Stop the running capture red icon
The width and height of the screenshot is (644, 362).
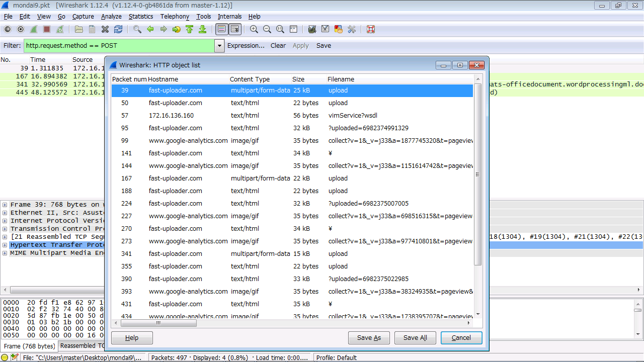pyautogui.click(x=47, y=29)
